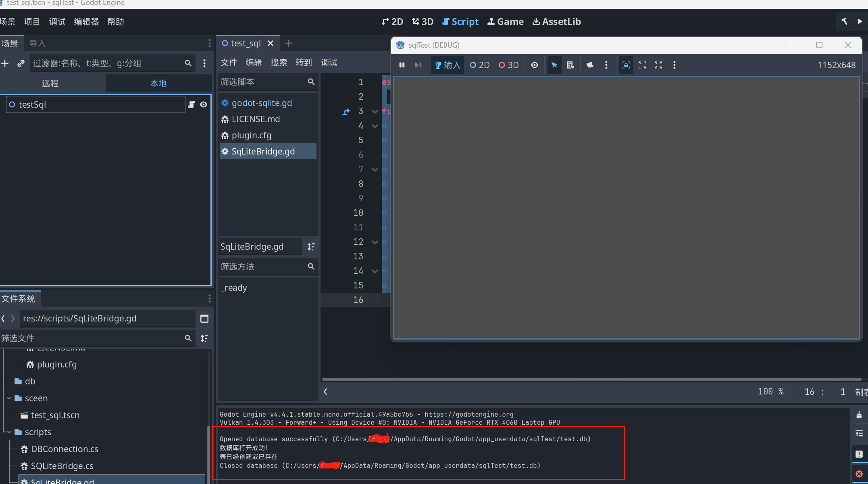
Task: Add a new scene tab with plus
Action: 289,43
